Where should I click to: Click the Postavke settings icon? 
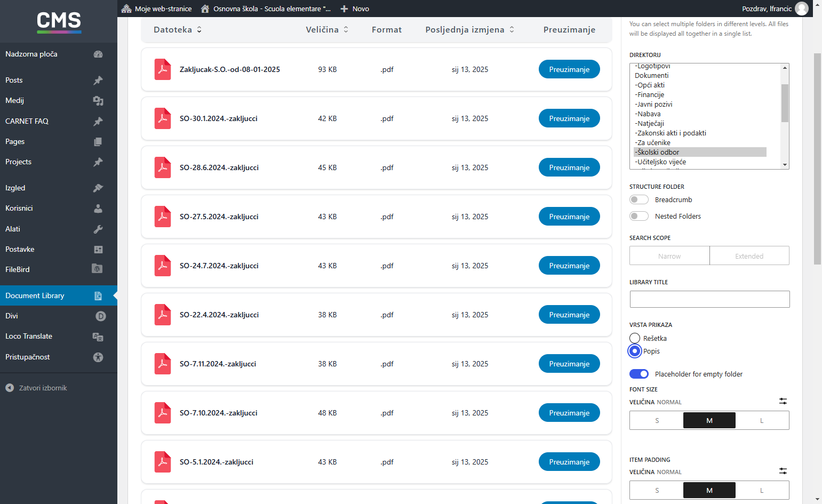pyautogui.click(x=98, y=250)
